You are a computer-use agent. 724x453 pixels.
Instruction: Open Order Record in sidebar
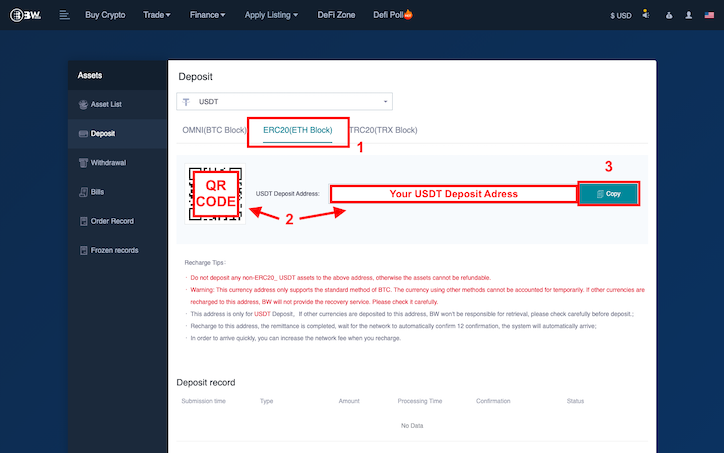[x=117, y=221]
